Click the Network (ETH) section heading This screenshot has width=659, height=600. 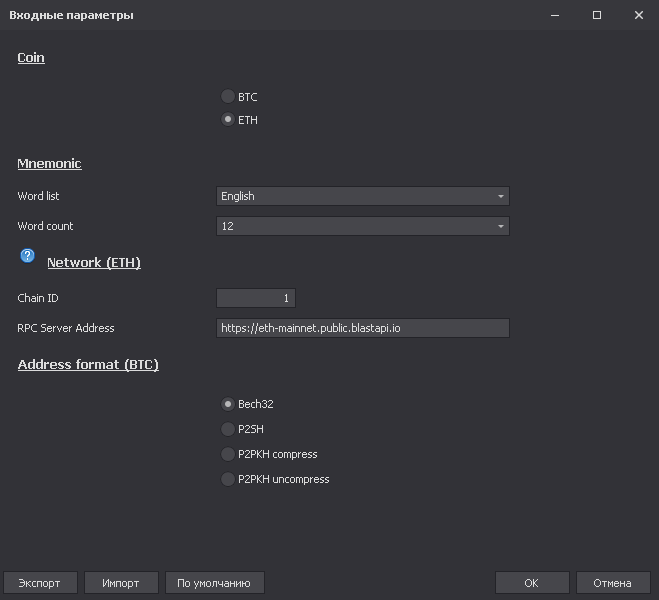click(x=94, y=263)
